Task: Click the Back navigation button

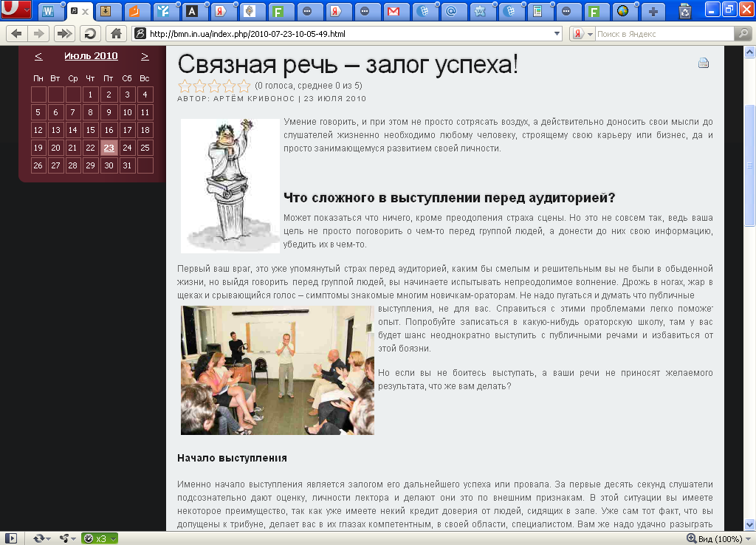Action: tap(16, 32)
